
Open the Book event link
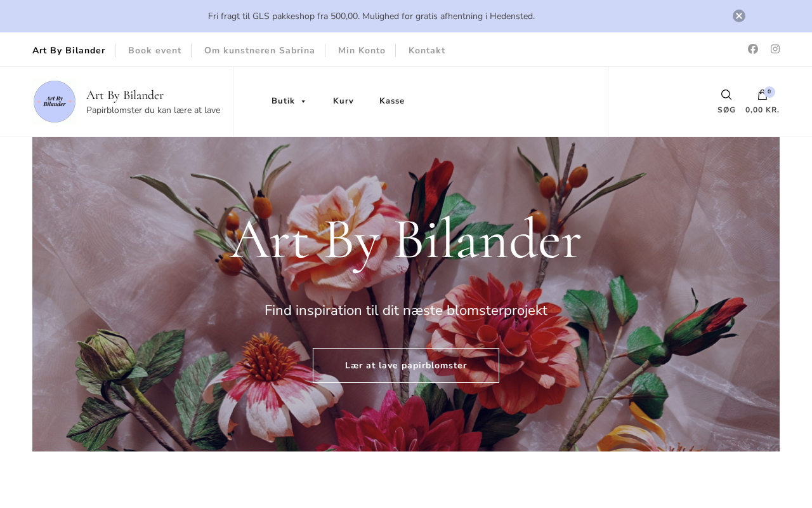coord(155,50)
